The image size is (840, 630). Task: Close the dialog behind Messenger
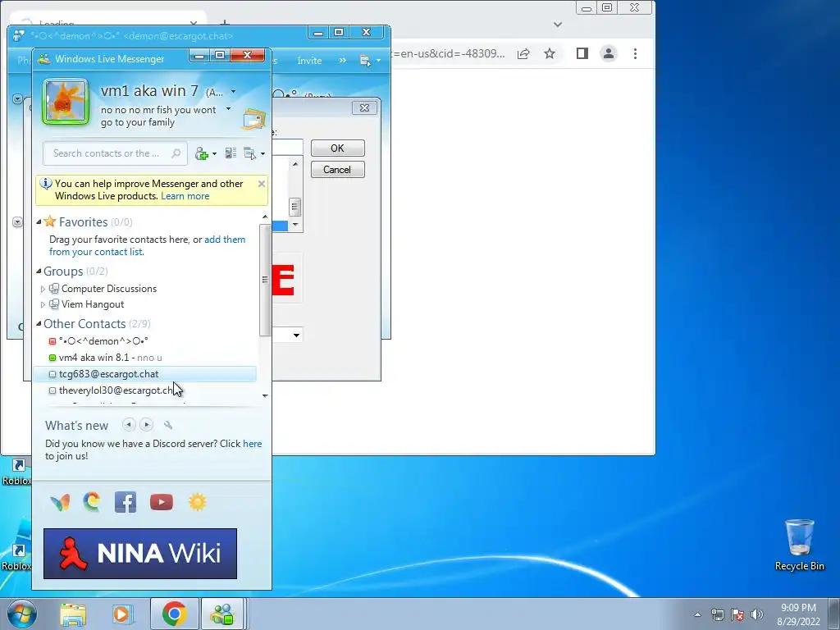point(365,107)
